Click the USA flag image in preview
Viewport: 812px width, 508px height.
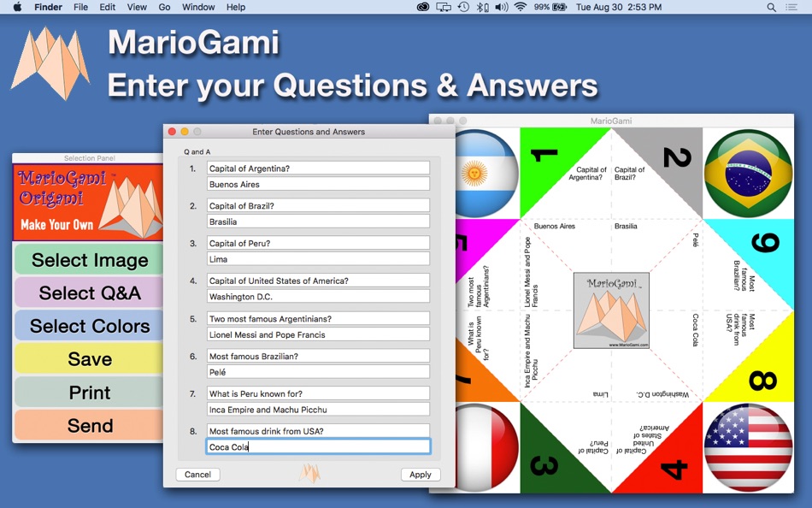[x=748, y=448]
